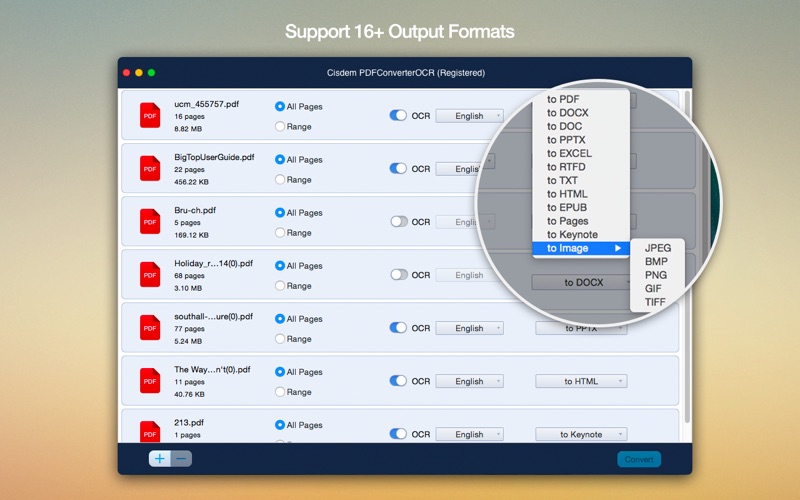
Task: Select the Bru-ch.pdf file icon
Action: click(150, 221)
